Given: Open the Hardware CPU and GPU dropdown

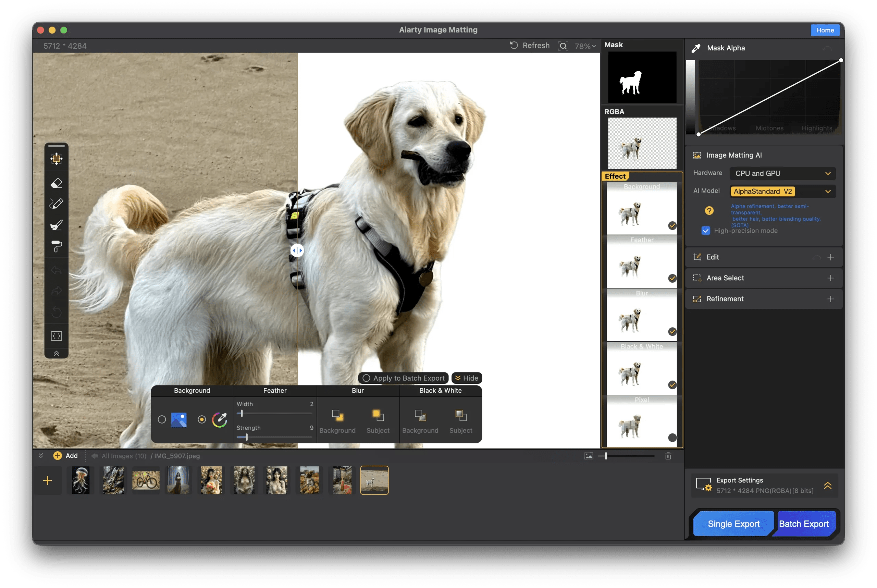Looking at the screenshot, I should [782, 173].
